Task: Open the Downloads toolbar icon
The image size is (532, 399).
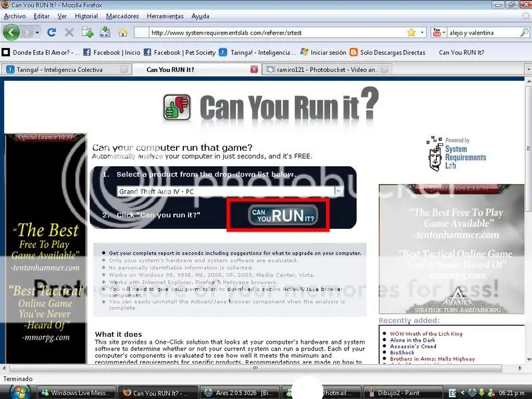Action: coord(105,33)
